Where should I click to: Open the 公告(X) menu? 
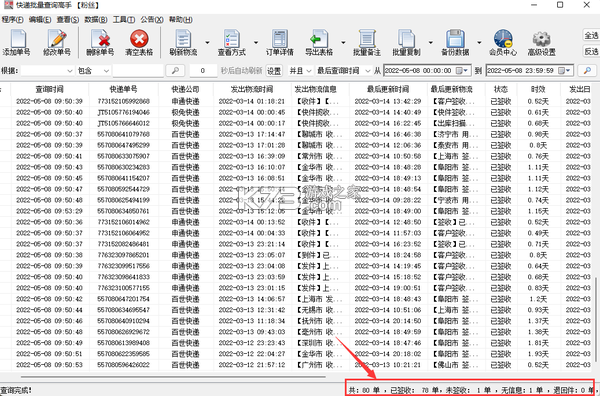(152, 20)
